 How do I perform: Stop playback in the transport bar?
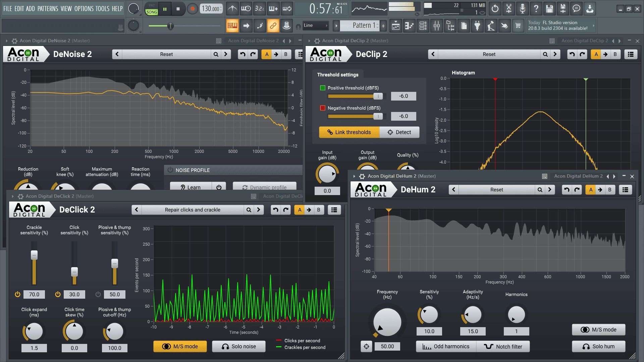[178, 9]
